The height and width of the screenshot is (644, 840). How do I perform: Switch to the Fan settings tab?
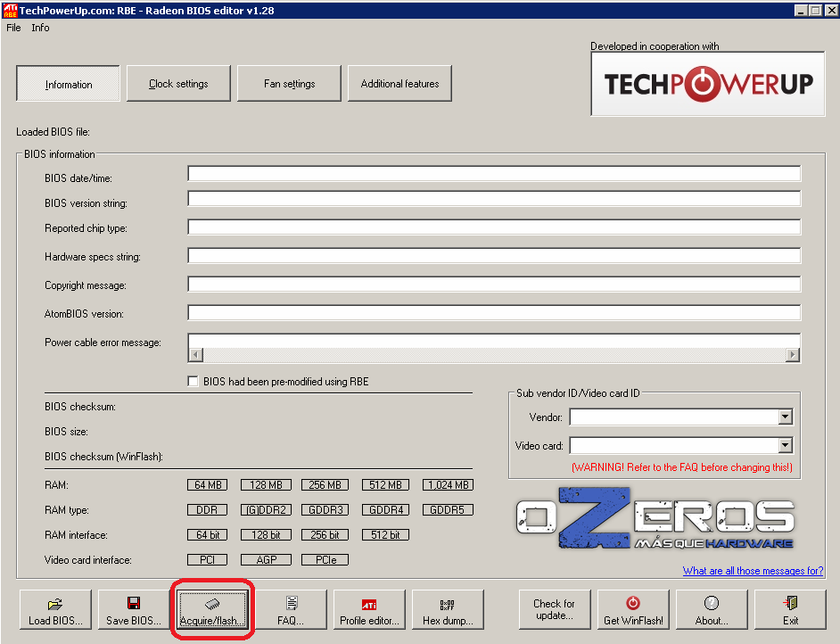pos(289,84)
